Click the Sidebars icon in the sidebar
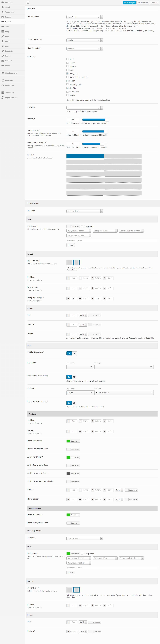160x644 pixels. 2,61
